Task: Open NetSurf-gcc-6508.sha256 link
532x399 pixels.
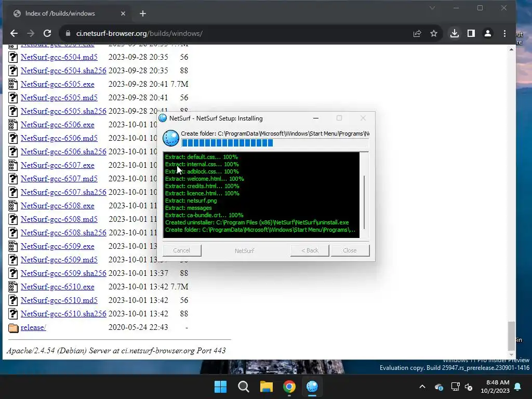Action: (x=63, y=233)
